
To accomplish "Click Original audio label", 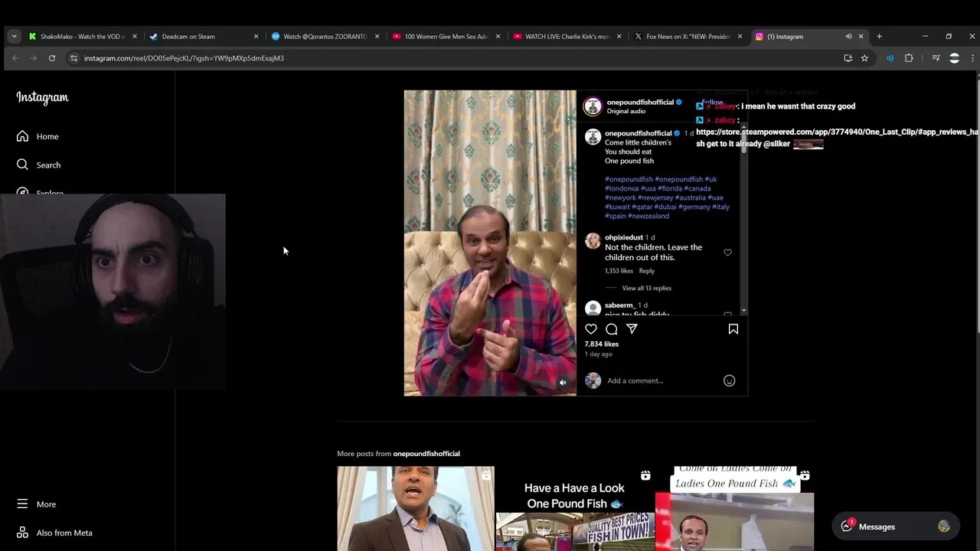I will tap(626, 111).
